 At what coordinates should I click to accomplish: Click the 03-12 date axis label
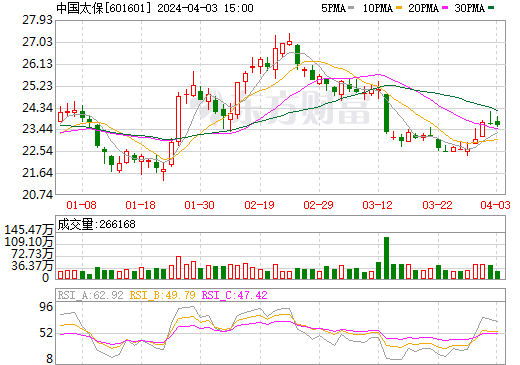[378, 205]
